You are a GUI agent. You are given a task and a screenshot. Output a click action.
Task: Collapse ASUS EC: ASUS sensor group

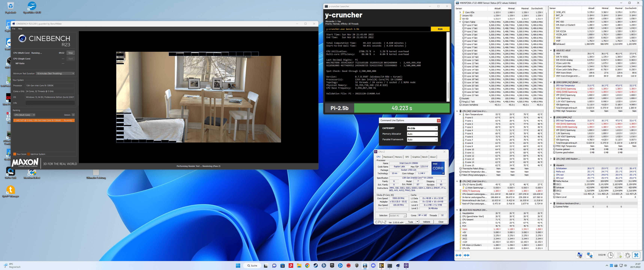551,50
